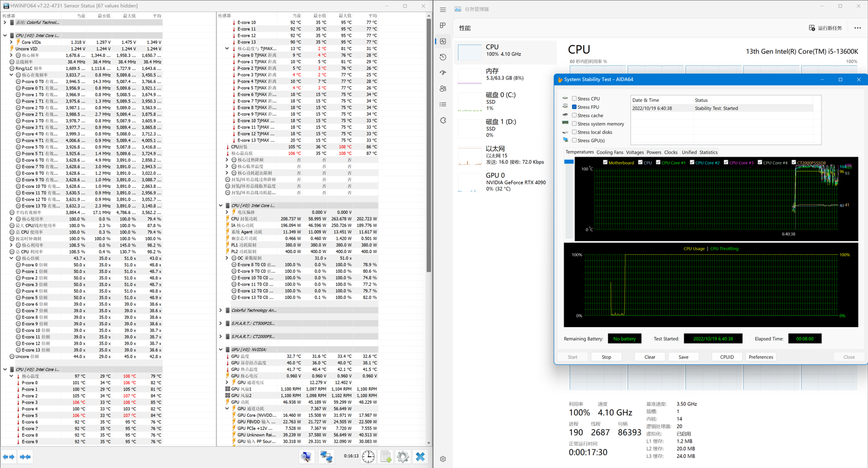Screen dimensions: 868x468
Task: Click AIDA64 flame icon in title bar
Action: 560,80
